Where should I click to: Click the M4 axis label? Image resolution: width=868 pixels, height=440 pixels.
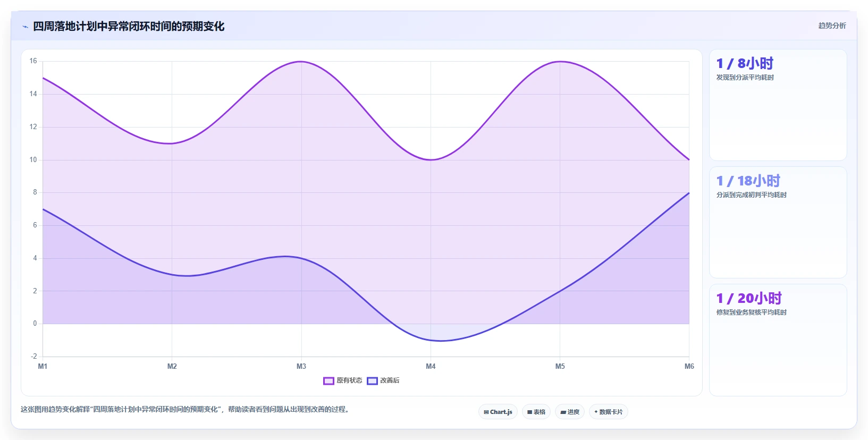431,366
